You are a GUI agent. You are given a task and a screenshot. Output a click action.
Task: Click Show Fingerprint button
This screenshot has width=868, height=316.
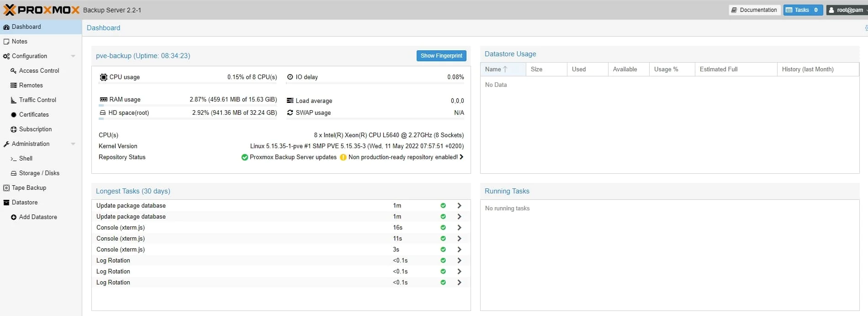click(x=441, y=55)
